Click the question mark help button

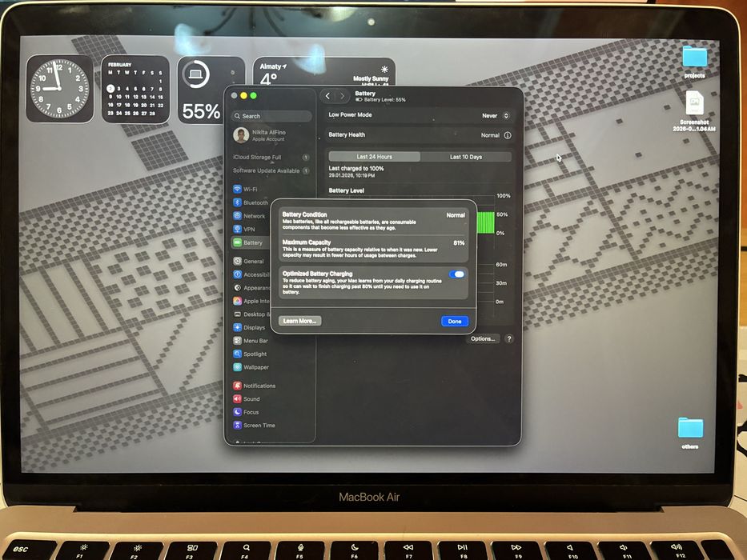click(508, 338)
